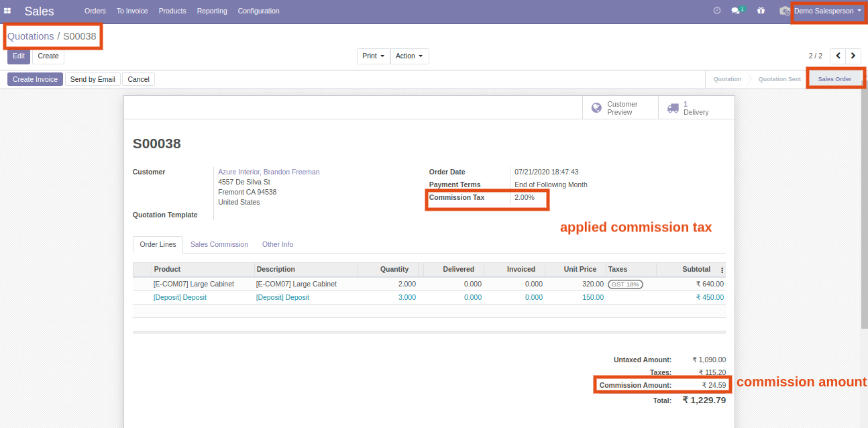Viewport: 868px width, 428px height.
Task: Click the Sales app title
Action: (40, 11)
